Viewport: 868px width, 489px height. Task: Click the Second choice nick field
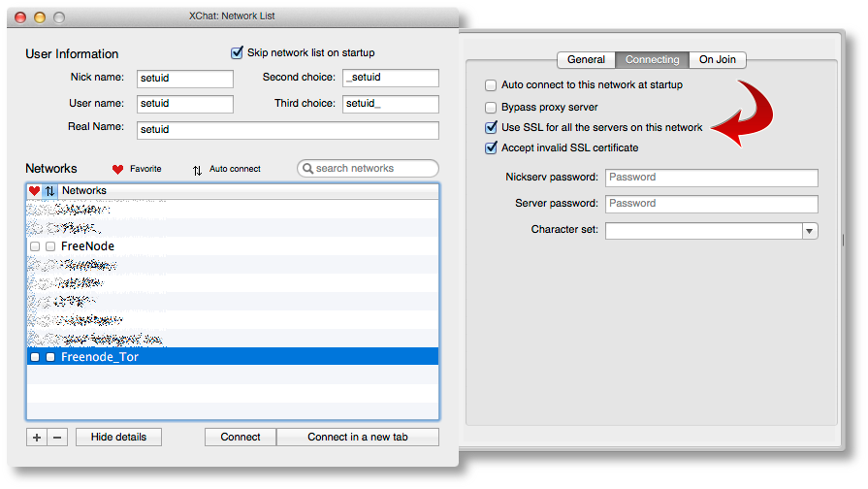click(391, 78)
